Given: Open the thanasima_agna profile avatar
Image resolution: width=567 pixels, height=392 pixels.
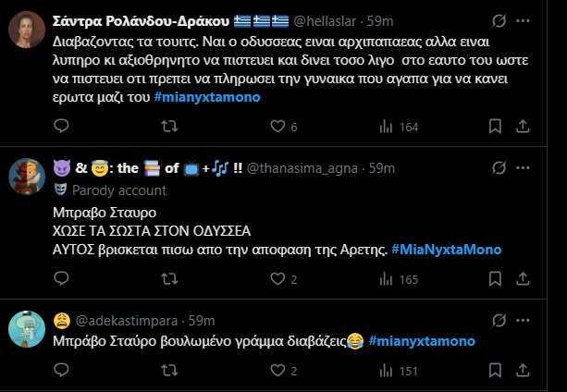Looking at the screenshot, I should (26, 175).
